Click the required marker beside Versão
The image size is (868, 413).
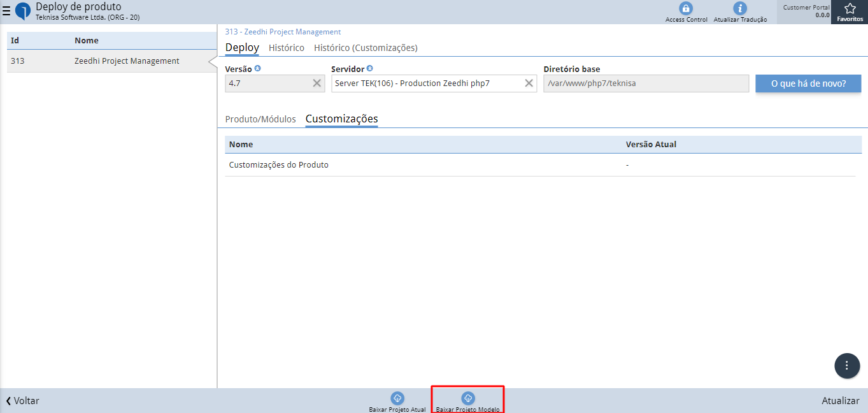(x=257, y=68)
